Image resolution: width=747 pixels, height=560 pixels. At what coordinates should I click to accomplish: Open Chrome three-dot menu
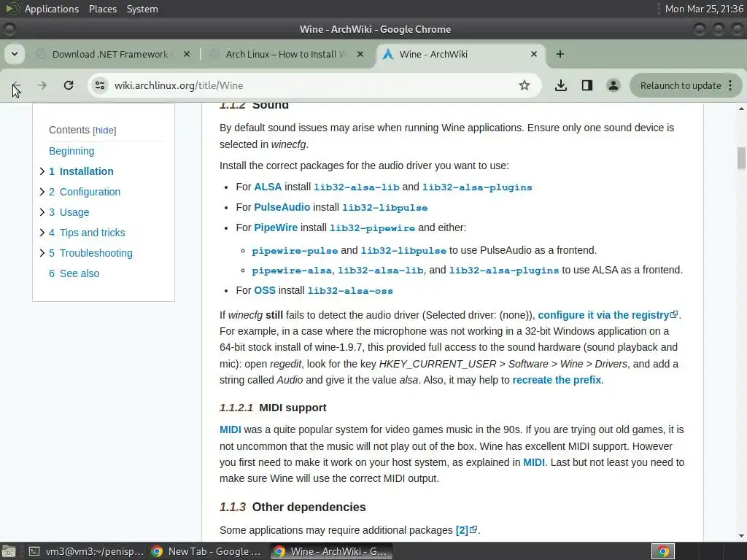pos(730,85)
